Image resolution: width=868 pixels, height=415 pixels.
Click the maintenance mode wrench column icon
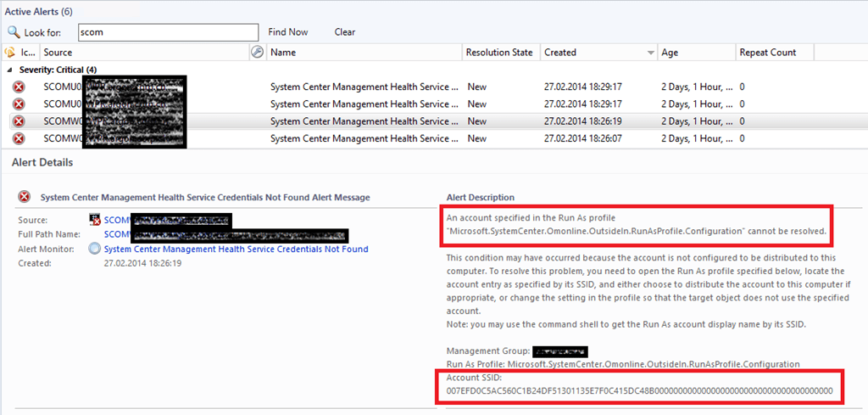click(258, 52)
